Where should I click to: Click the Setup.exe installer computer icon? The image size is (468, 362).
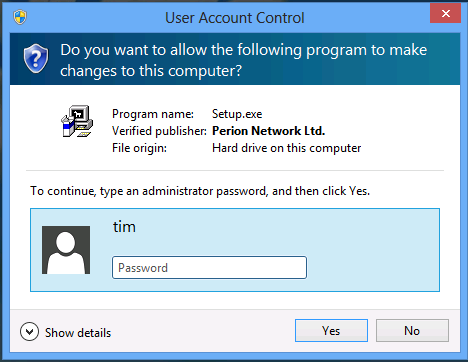pos(77,121)
